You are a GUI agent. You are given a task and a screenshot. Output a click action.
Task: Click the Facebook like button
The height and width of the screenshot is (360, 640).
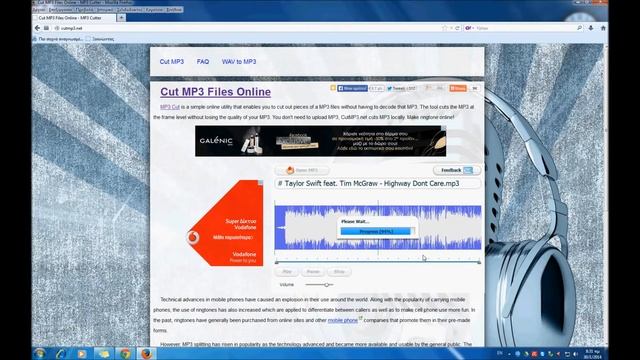click(x=352, y=88)
